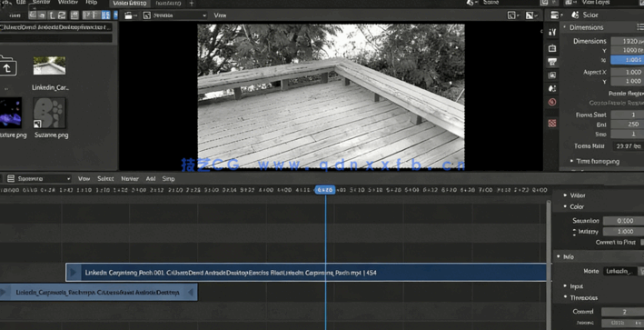Viewport: 644px width, 330px height.
Task: Open the Help menu
Action: click(91, 3)
